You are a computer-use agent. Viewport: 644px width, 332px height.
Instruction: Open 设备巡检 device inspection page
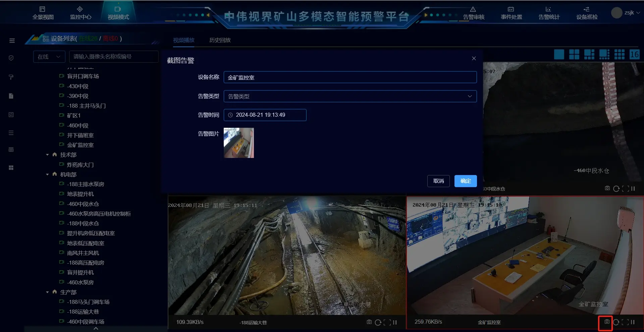(x=587, y=13)
